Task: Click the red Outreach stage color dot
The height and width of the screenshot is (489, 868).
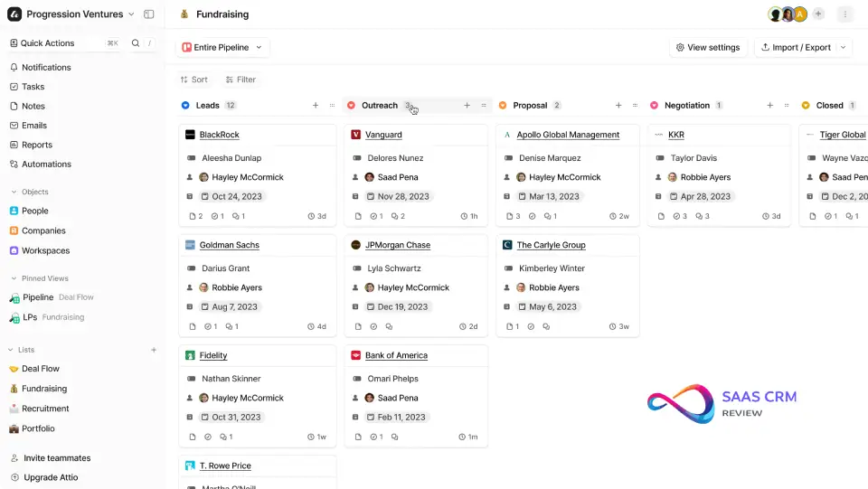Action: point(351,106)
